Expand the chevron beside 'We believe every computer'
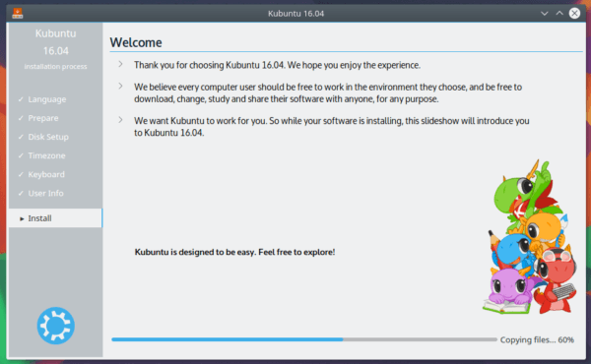 tap(120, 87)
